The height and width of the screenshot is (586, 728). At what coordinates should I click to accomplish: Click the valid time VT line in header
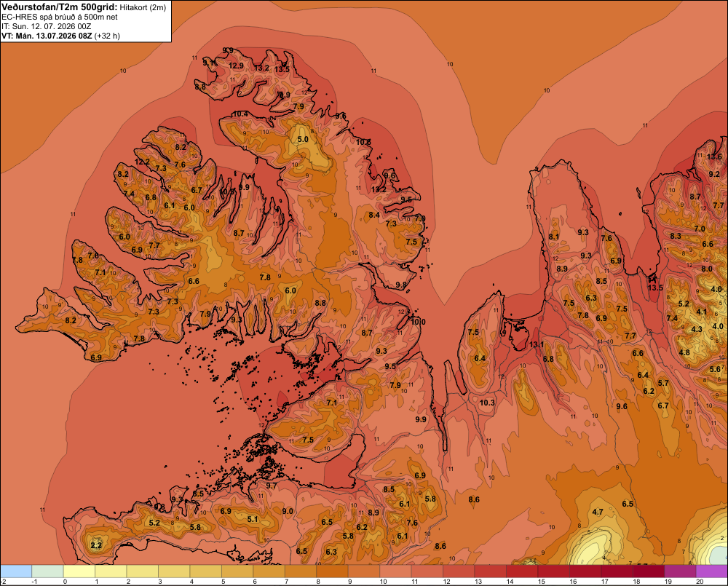click(x=60, y=36)
